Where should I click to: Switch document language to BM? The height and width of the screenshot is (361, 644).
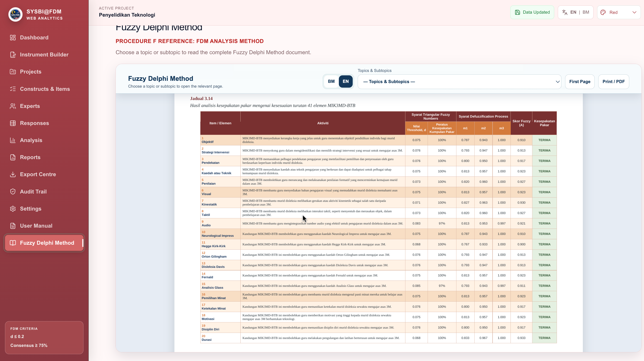(331, 81)
